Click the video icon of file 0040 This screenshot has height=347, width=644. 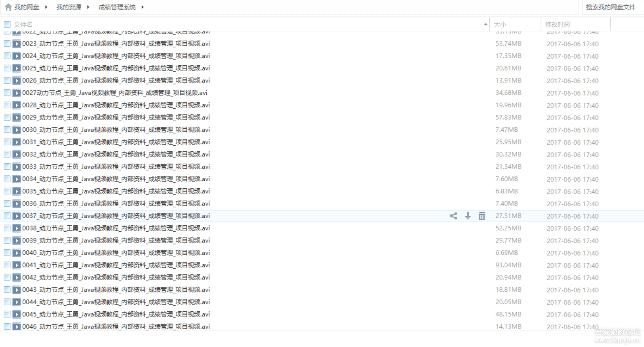pyautogui.click(x=16, y=253)
